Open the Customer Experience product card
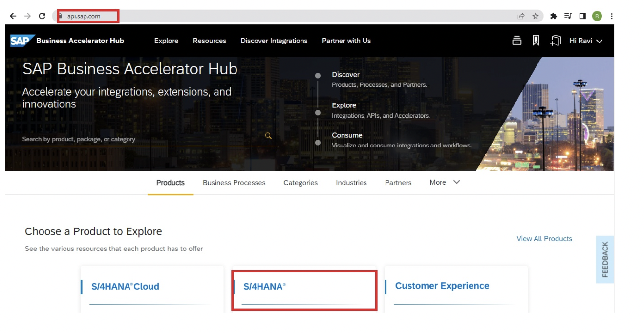Image resolution: width=644 pixels, height=333 pixels. (x=456, y=289)
